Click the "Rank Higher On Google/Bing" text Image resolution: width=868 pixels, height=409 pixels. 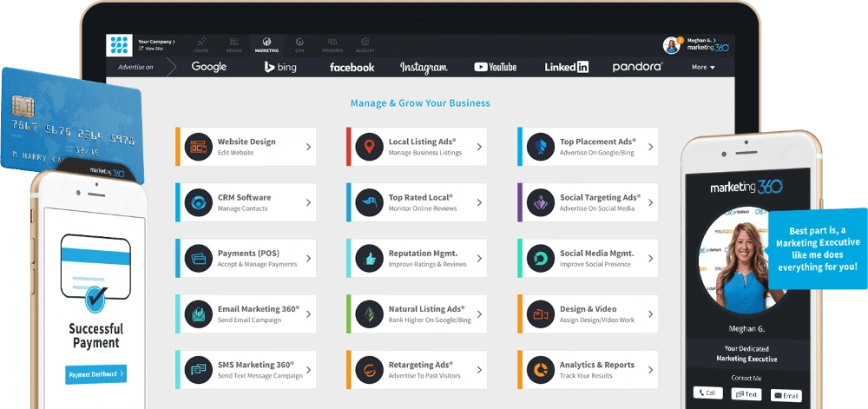coord(430,320)
